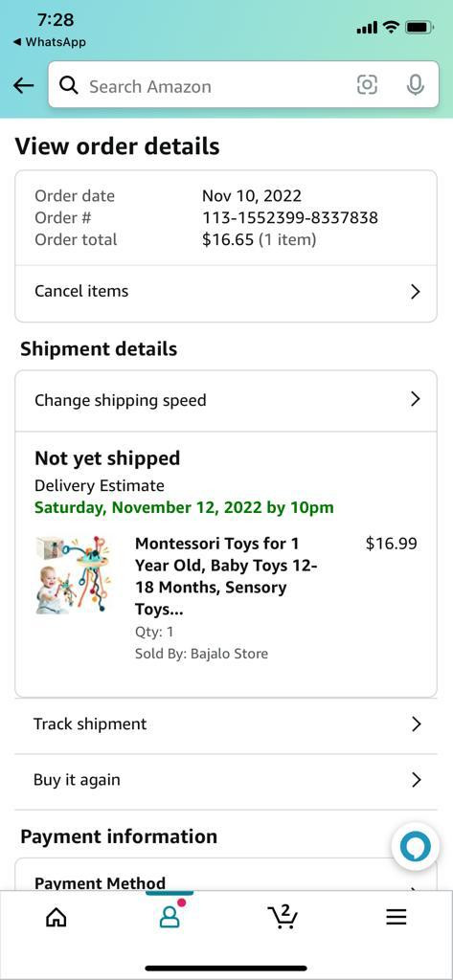The image size is (453, 980).
Task: Open the camera lens search icon
Action: (x=367, y=84)
